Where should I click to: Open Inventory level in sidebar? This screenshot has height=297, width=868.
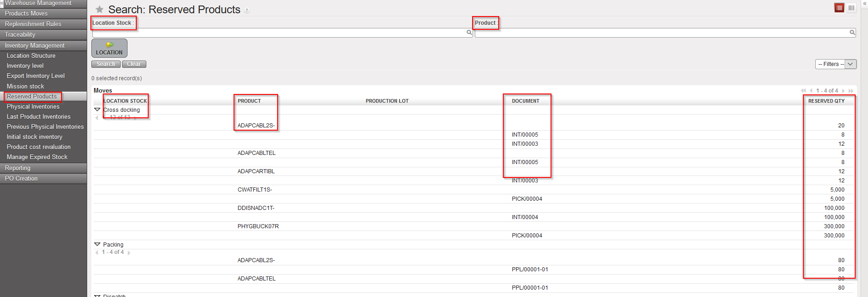pos(25,66)
